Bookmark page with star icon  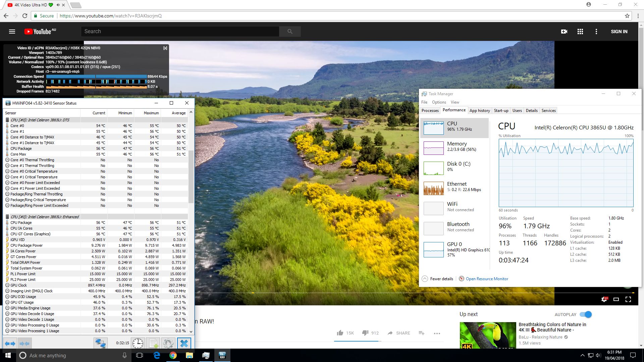click(x=627, y=16)
